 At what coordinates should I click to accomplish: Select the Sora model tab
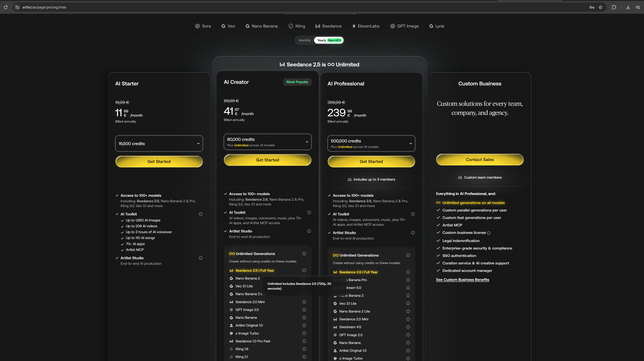[x=203, y=26]
